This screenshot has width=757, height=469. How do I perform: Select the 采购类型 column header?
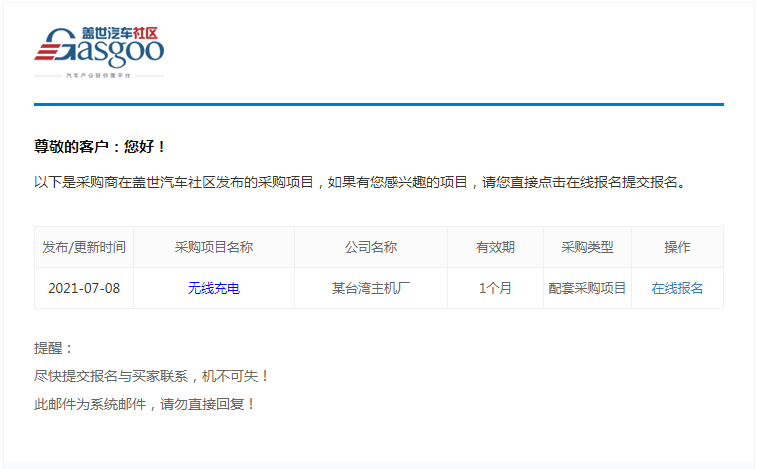pos(587,247)
